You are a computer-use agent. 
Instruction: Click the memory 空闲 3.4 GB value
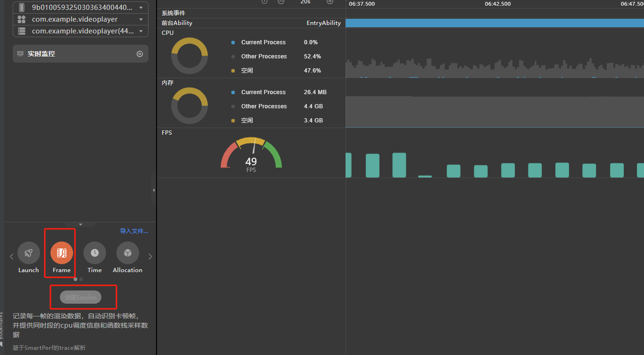[314, 121]
